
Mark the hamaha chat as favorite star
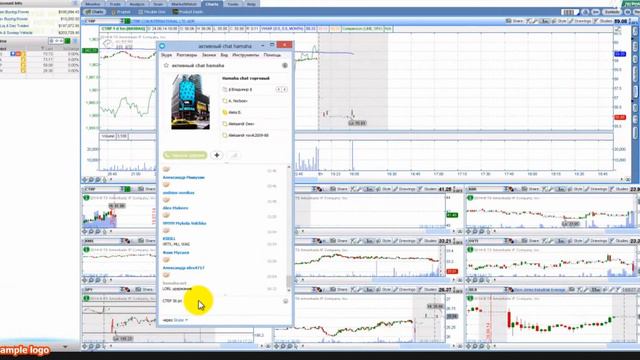(x=166, y=65)
